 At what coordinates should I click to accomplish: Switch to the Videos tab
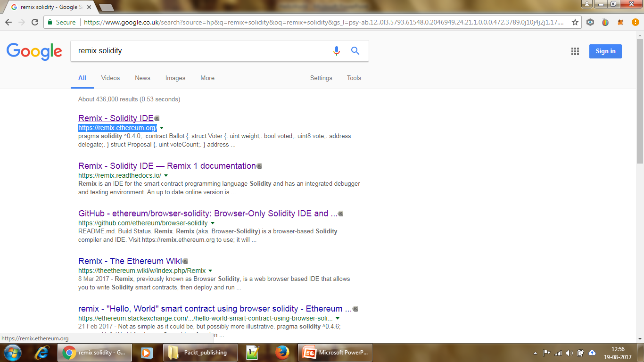click(110, 78)
